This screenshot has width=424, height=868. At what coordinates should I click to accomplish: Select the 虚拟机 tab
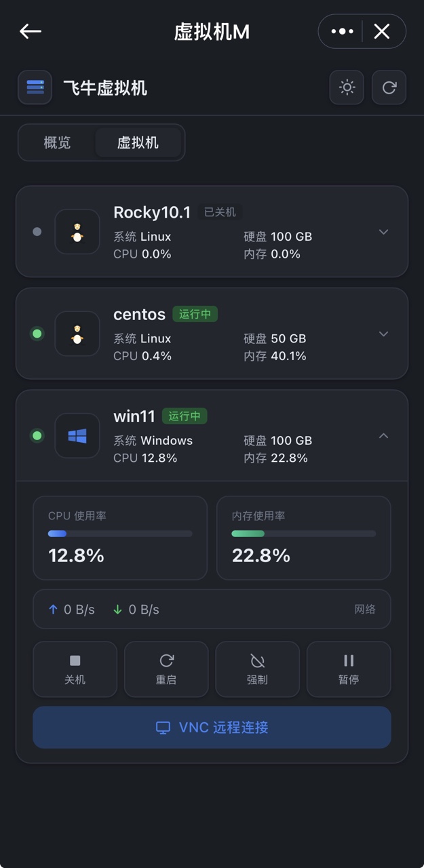click(x=138, y=142)
